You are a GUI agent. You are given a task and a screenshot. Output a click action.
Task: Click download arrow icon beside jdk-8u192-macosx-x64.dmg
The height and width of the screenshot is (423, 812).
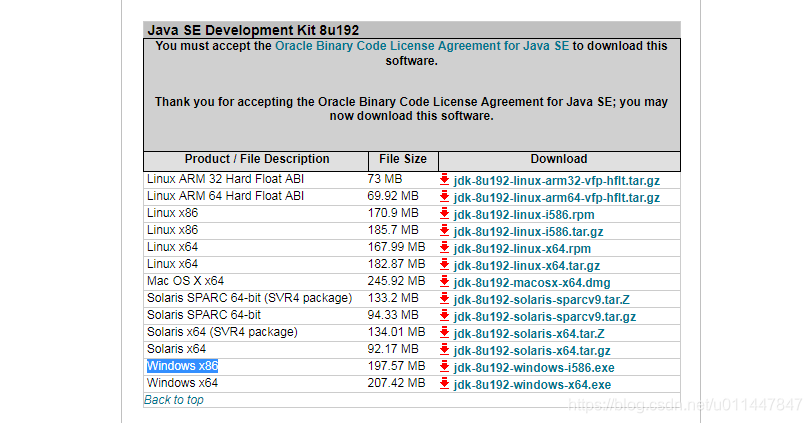[x=444, y=282]
